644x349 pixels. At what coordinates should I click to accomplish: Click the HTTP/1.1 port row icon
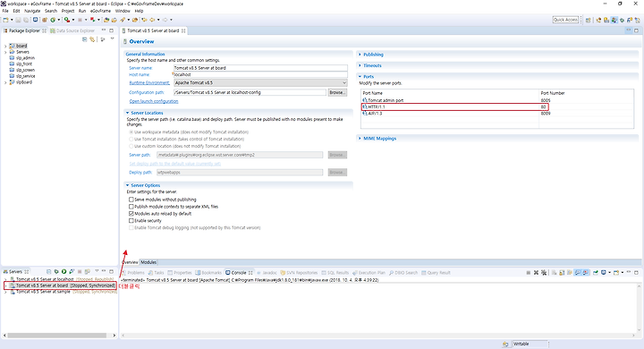(365, 106)
